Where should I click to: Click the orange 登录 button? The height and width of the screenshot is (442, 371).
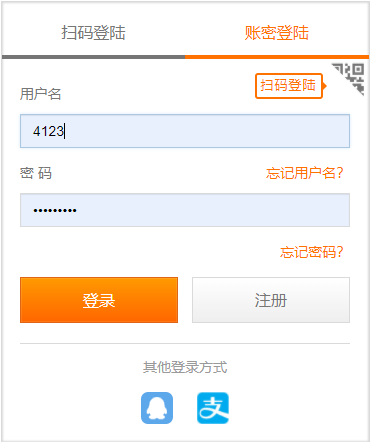point(99,300)
